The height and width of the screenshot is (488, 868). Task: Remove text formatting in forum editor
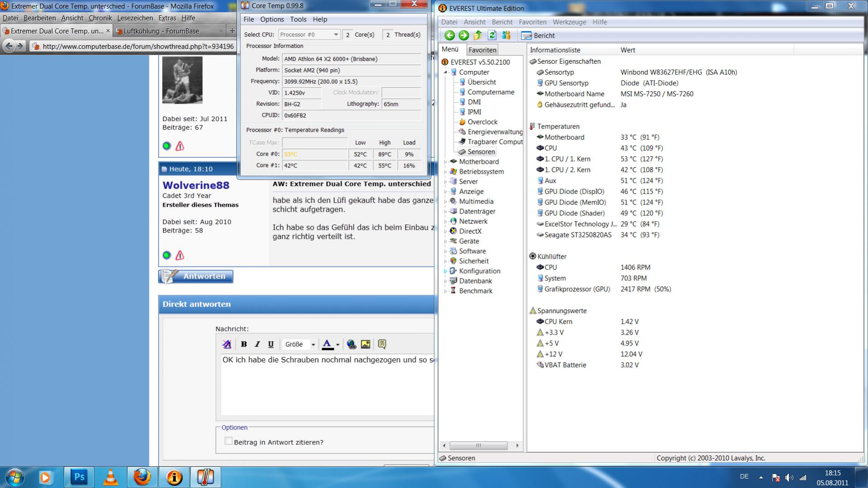(x=227, y=344)
